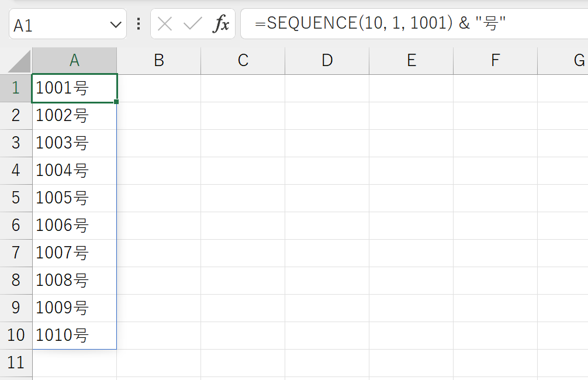Select row 9 header
The width and height of the screenshot is (588, 380).
click(x=16, y=308)
